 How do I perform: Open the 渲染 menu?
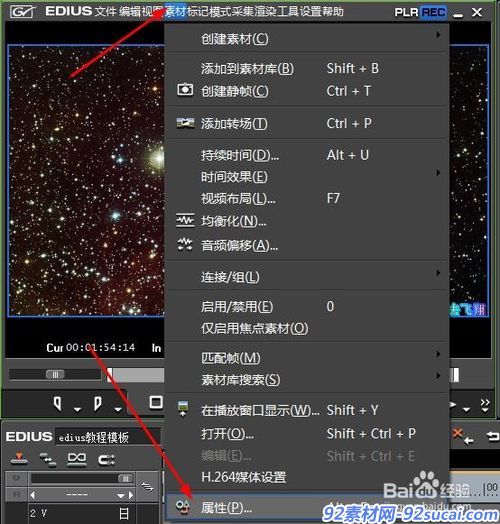point(265,12)
